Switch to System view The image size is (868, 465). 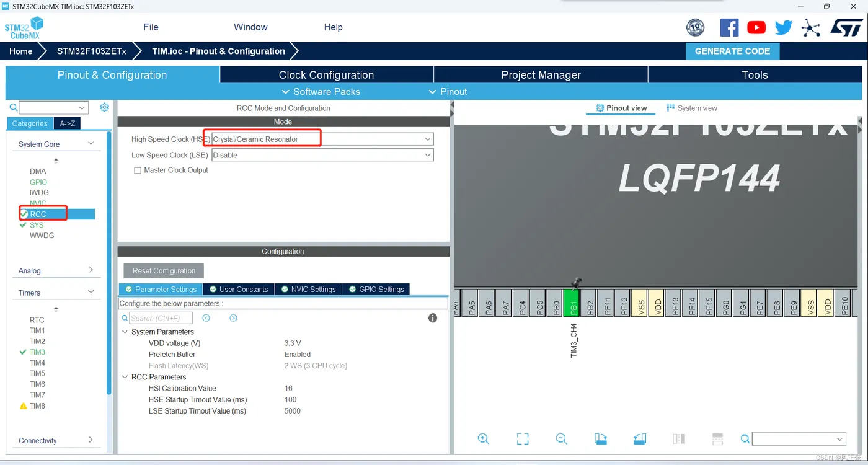tap(691, 108)
